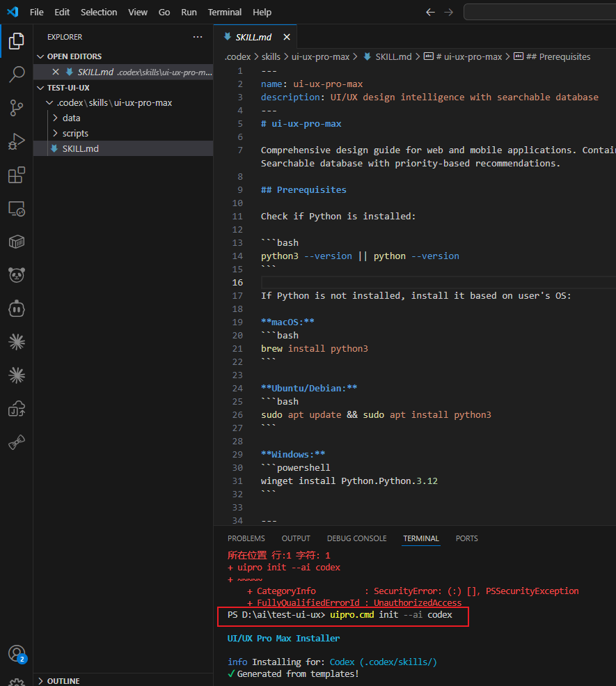Open the Go menu
The width and height of the screenshot is (616, 686).
coord(164,13)
